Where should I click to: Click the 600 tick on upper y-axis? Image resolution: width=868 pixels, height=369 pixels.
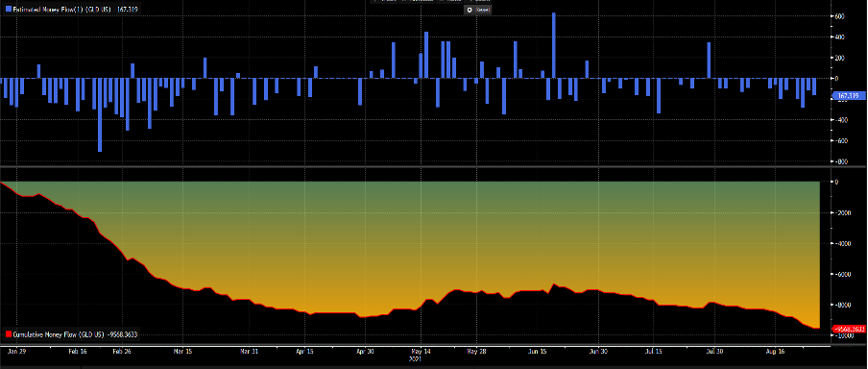839,16
